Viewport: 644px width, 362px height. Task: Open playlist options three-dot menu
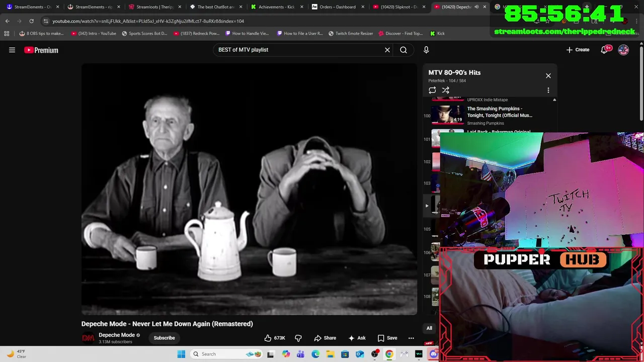point(548,90)
